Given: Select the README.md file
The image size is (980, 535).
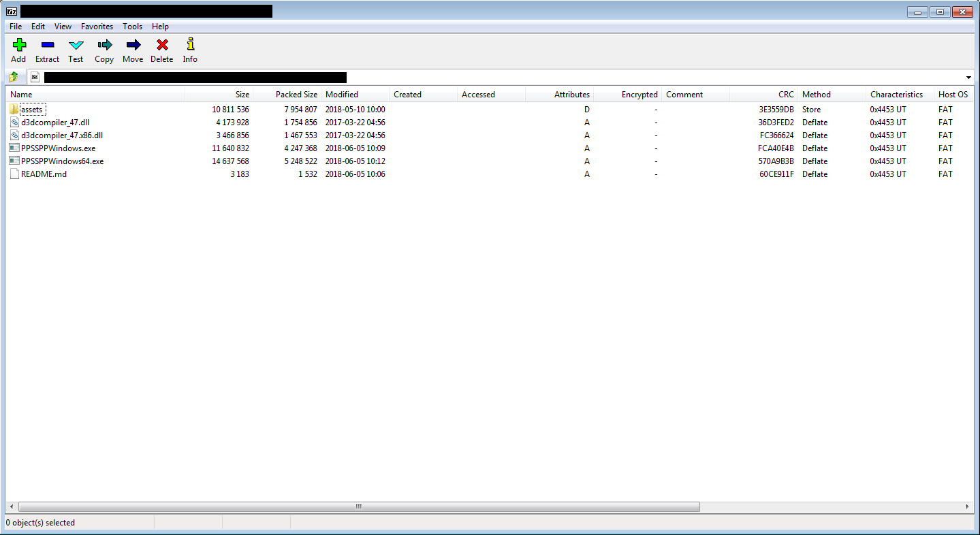Looking at the screenshot, I should pyautogui.click(x=44, y=174).
